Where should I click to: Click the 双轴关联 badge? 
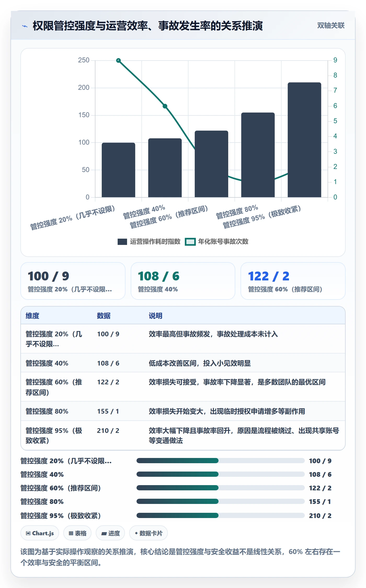[331, 26]
